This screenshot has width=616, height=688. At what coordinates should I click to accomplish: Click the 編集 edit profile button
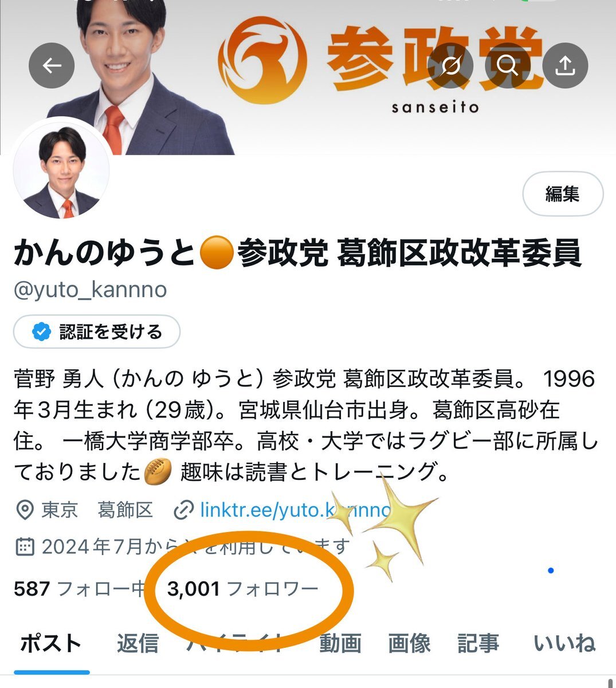563,194
